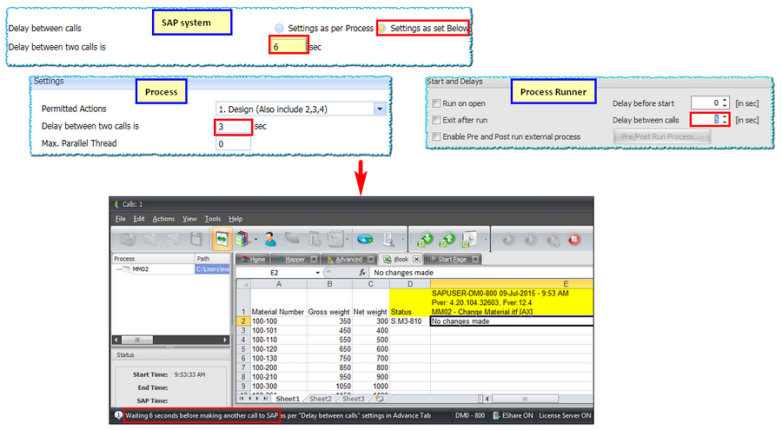The height and width of the screenshot is (430, 782).
Task: Click the green download-to-Excel arrow icon
Action: point(425,239)
